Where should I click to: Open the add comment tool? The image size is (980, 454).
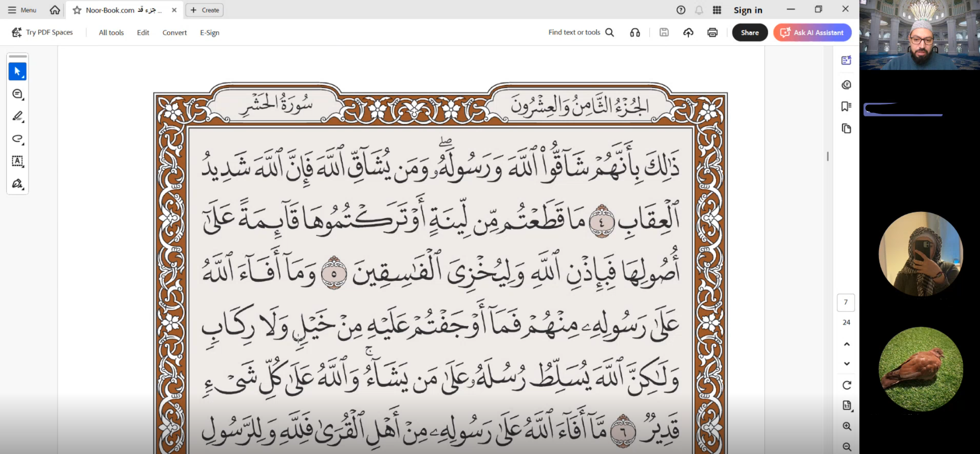pos(17,94)
